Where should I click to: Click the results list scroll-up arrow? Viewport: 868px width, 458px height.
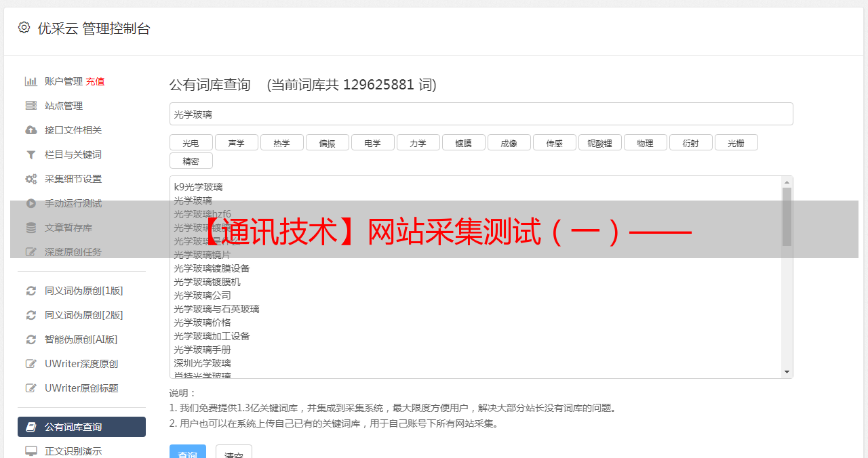787,182
